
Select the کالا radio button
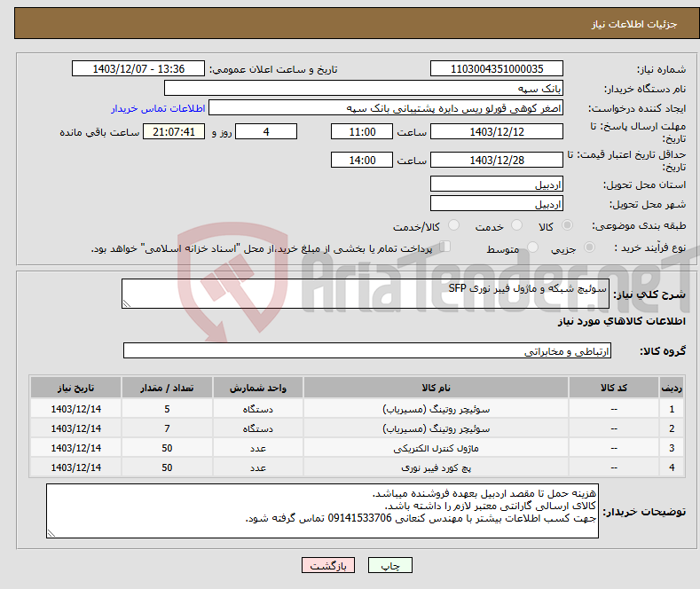(567, 225)
